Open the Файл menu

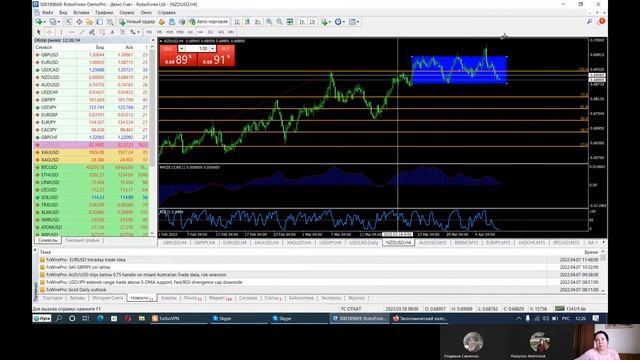point(47,13)
